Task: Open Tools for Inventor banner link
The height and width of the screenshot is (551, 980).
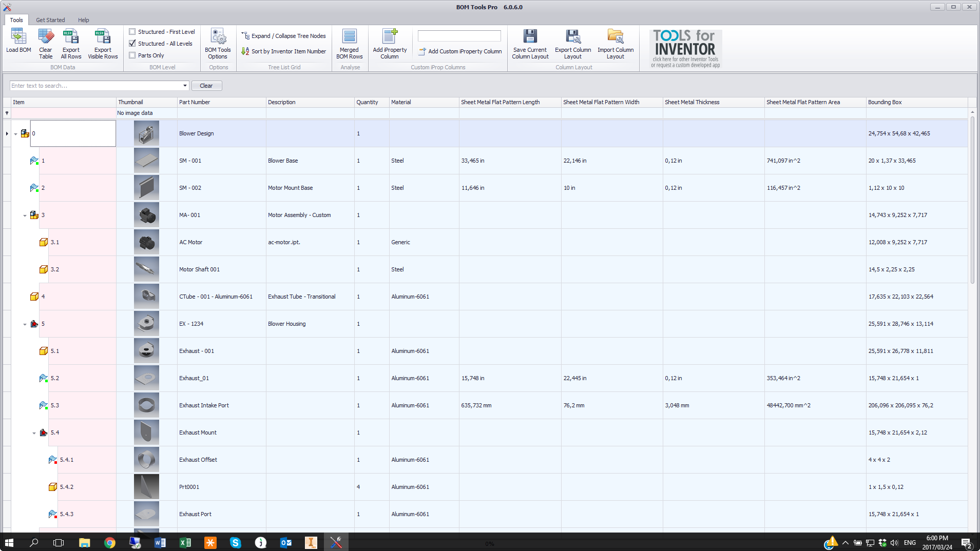Action: (x=685, y=49)
